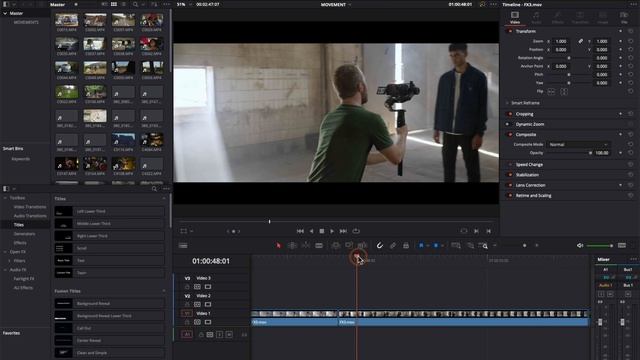The height and width of the screenshot is (360, 640).
Task: Toggle the Composite section enable switch
Action: (509, 134)
